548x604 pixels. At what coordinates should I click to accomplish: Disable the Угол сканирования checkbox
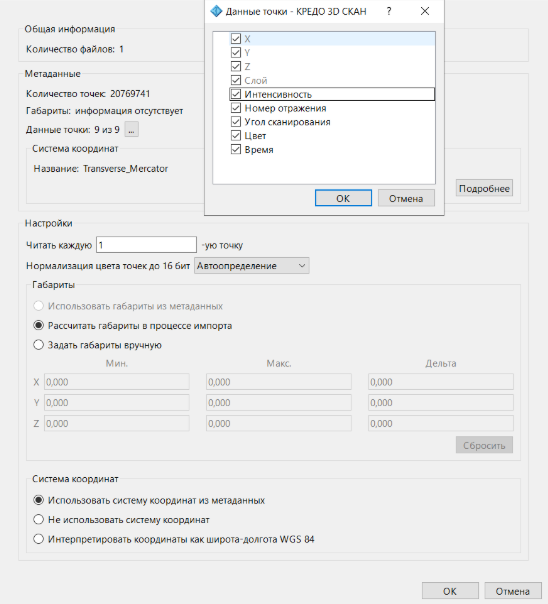pyautogui.click(x=236, y=122)
